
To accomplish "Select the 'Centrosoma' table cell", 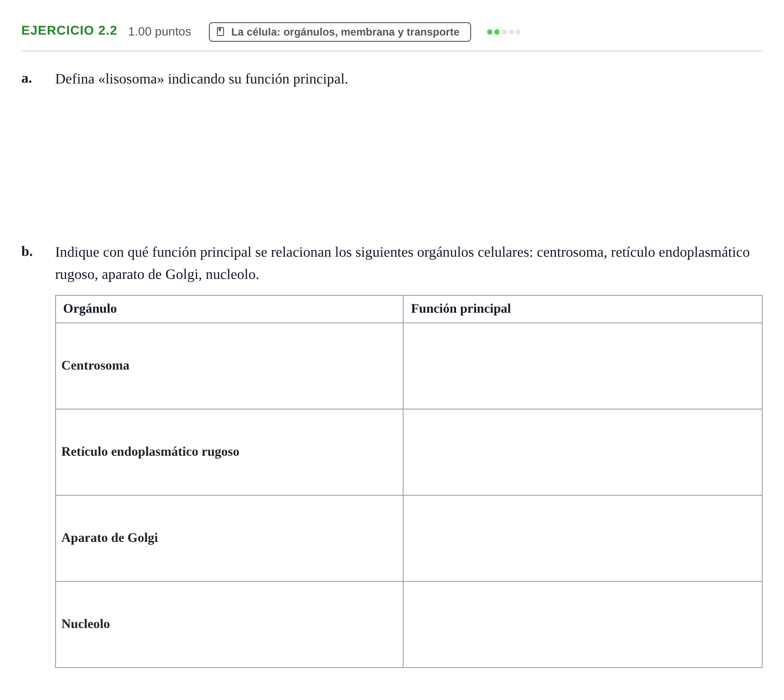I will (229, 366).
